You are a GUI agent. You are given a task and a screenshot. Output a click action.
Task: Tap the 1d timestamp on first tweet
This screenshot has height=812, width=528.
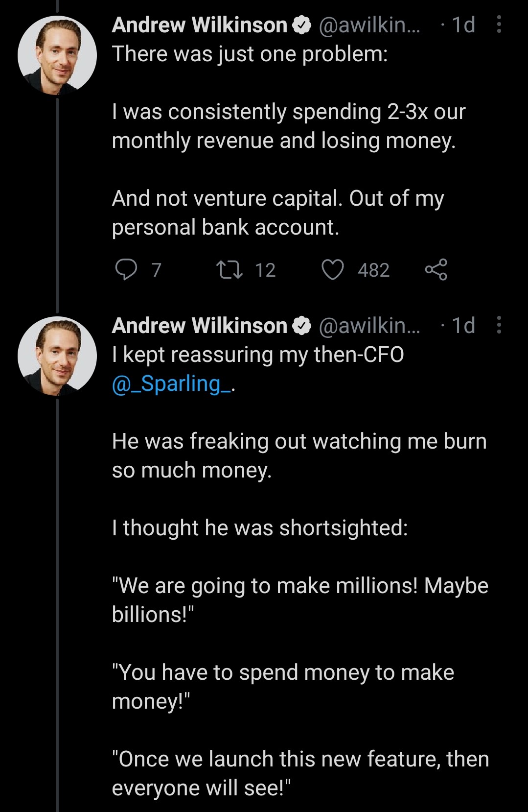(463, 25)
